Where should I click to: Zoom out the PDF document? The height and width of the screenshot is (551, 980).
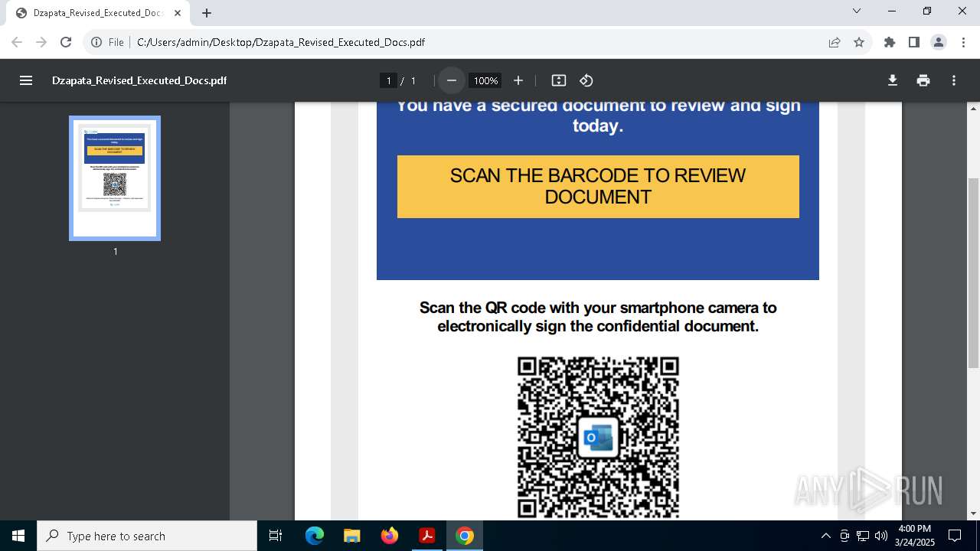452,80
